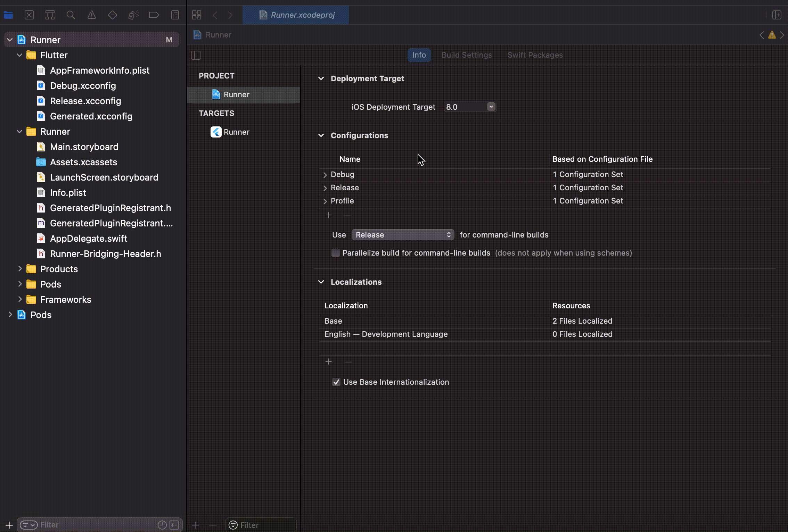The height and width of the screenshot is (532, 788).
Task: Click the navigator Filter field
Action: [97, 525]
